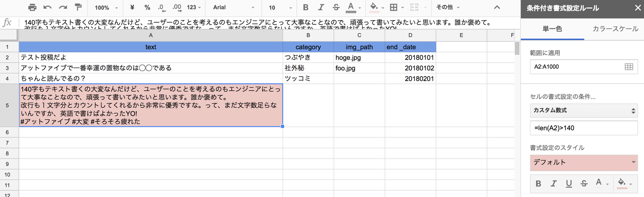The image size is (644, 197).
Task: Click the redo arrow icon
Action: (x=63, y=8)
